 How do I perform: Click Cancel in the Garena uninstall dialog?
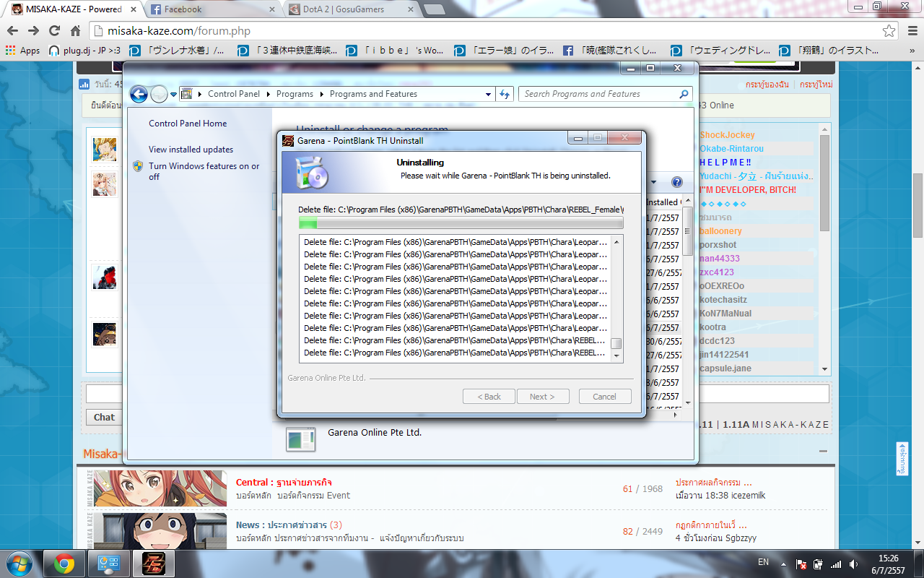click(604, 397)
